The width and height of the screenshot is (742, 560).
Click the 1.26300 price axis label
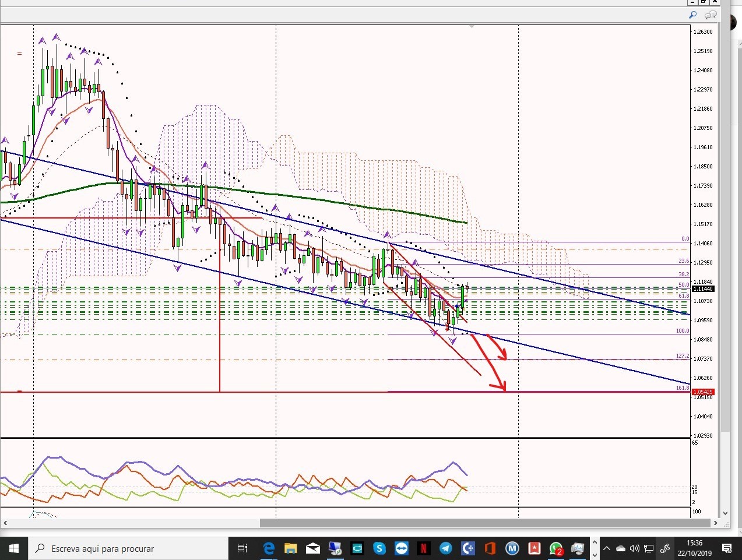(704, 32)
